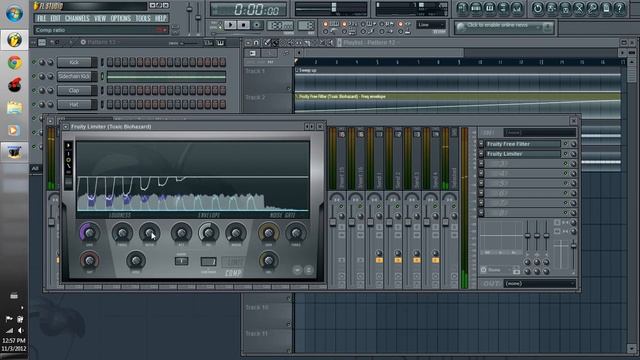640x360 pixels.
Task: Select the Hat channel button
Action: (x=74, y=104)
